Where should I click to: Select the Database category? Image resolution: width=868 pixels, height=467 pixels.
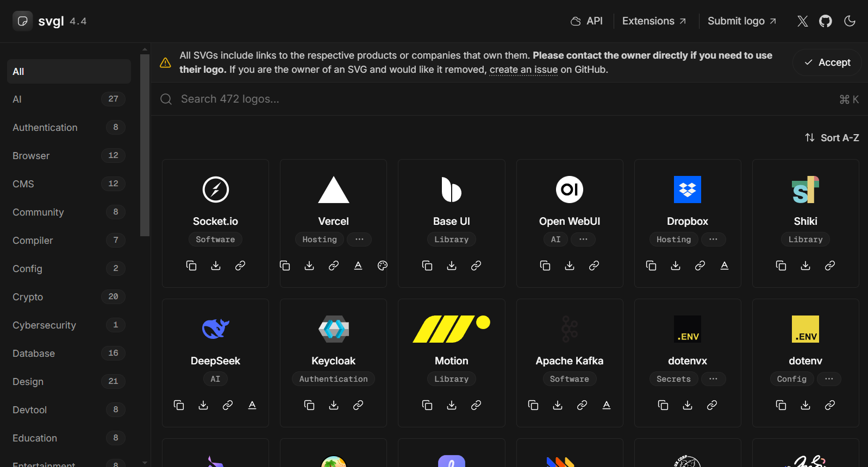click(x=69, y=354)
